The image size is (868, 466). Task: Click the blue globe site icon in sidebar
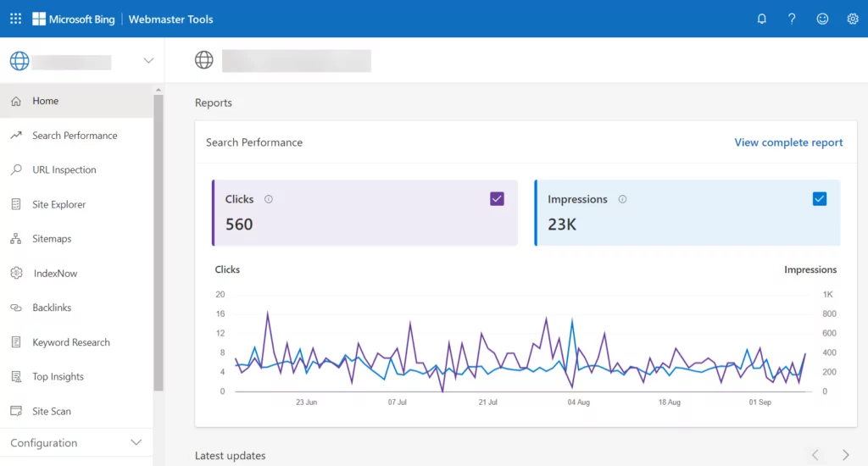(x=19, y=61)
